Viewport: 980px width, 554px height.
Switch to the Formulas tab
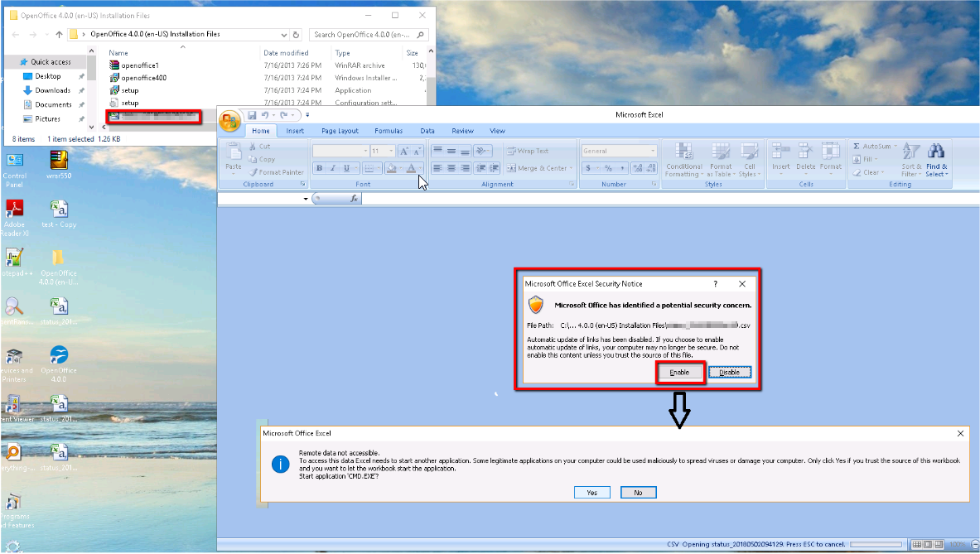tap(389, 131)
